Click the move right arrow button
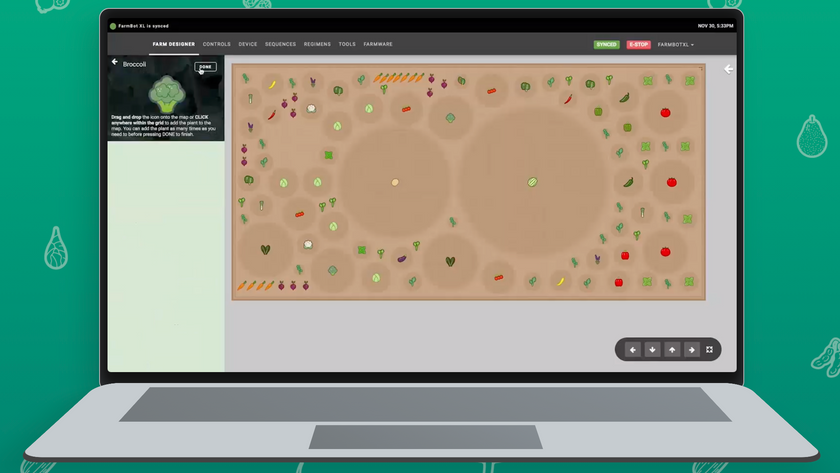This screenshot has width=840, height=473. click(691, 350)
